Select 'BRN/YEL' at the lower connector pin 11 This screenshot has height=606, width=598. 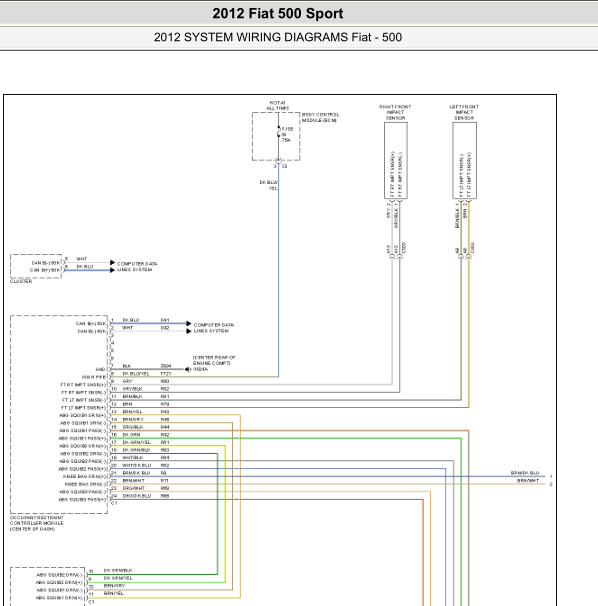[x=114, y=593]
